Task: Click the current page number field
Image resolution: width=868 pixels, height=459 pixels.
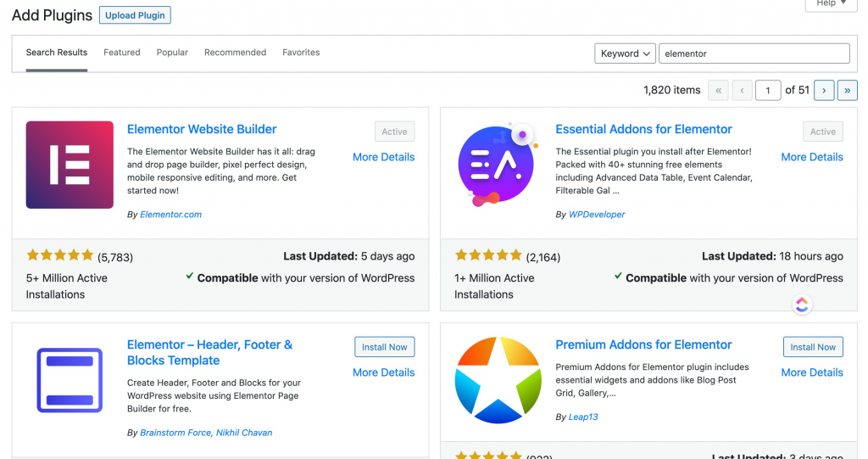Action: point(768,91)
